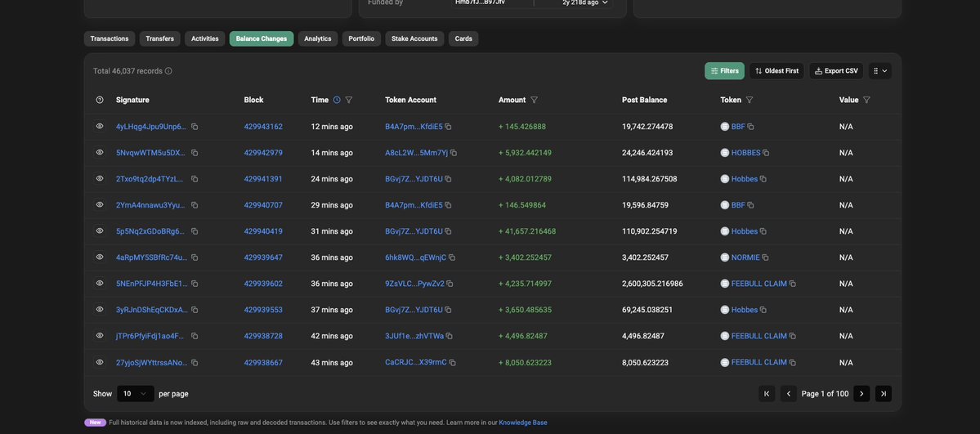Viewport: 980px width, 434px height.
Task: Copy token account 3JUf1e...zhVTWa address
Action: (x=450, y=337)
